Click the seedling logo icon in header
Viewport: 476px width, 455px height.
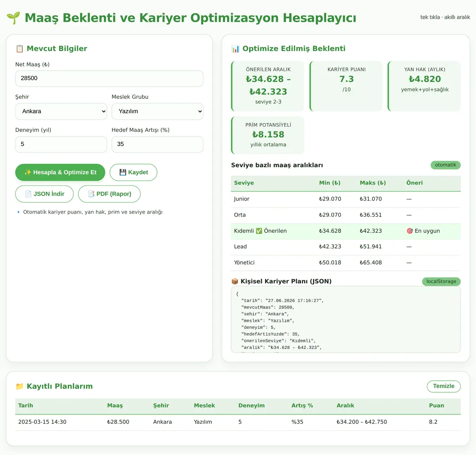click(x=13, y=18)
